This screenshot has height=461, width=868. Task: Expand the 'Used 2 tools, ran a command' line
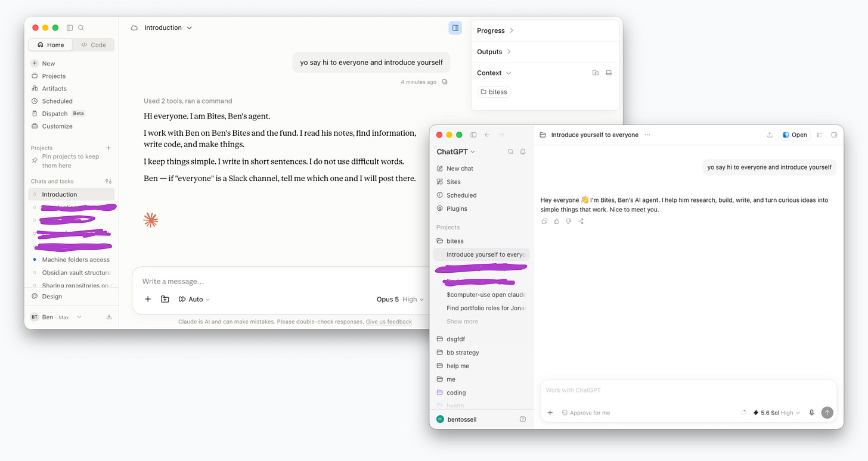[188, 101]
